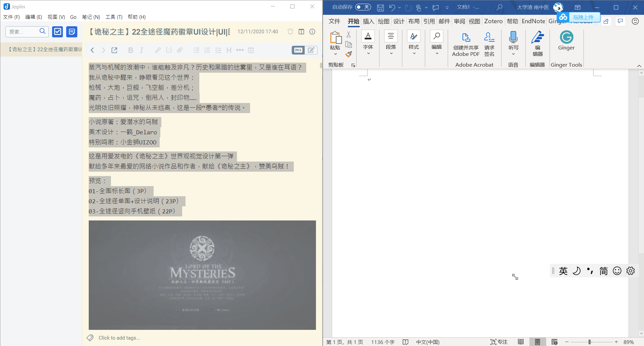Click the 拖拽上传 upload button
This screenshot has height=346, width=644.
click(x=578, y=17)
